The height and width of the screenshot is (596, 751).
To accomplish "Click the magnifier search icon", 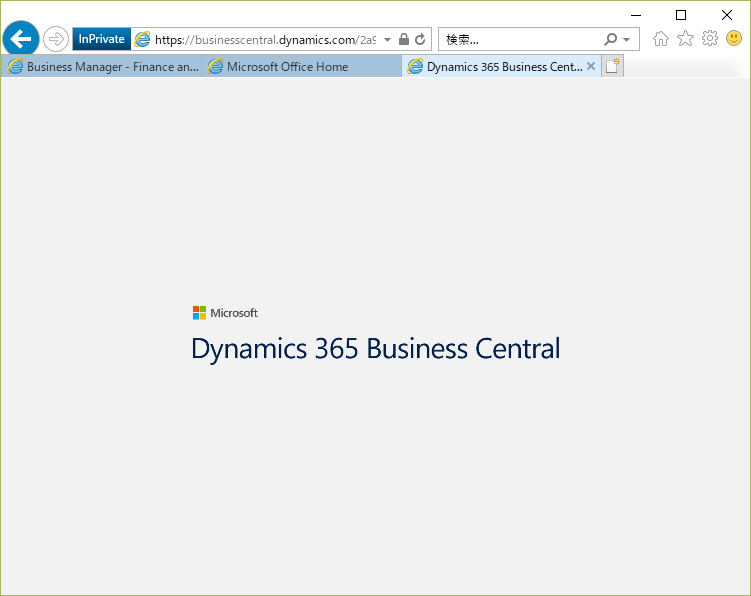I will coord(610,39).
